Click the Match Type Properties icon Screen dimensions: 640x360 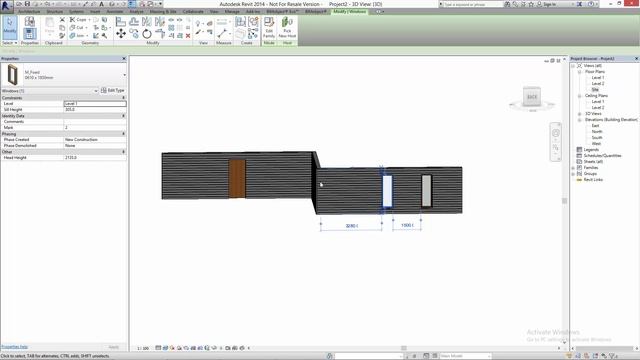coord(62,36)
